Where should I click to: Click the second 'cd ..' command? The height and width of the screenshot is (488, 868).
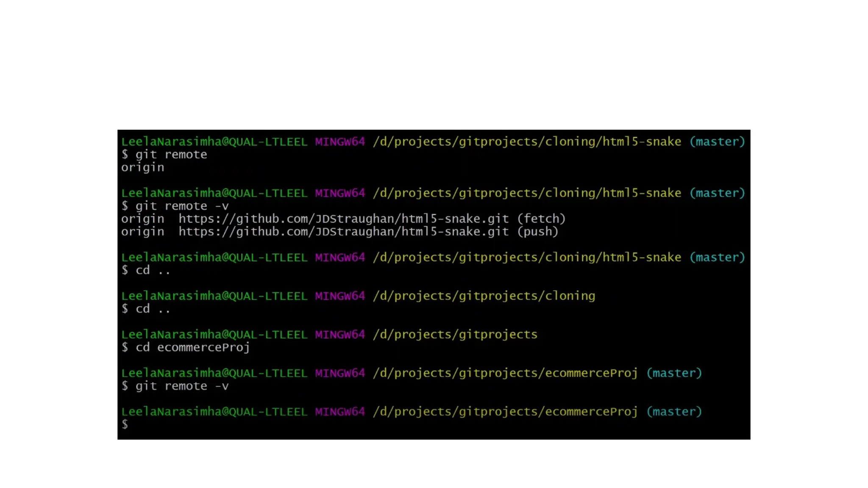153,309
